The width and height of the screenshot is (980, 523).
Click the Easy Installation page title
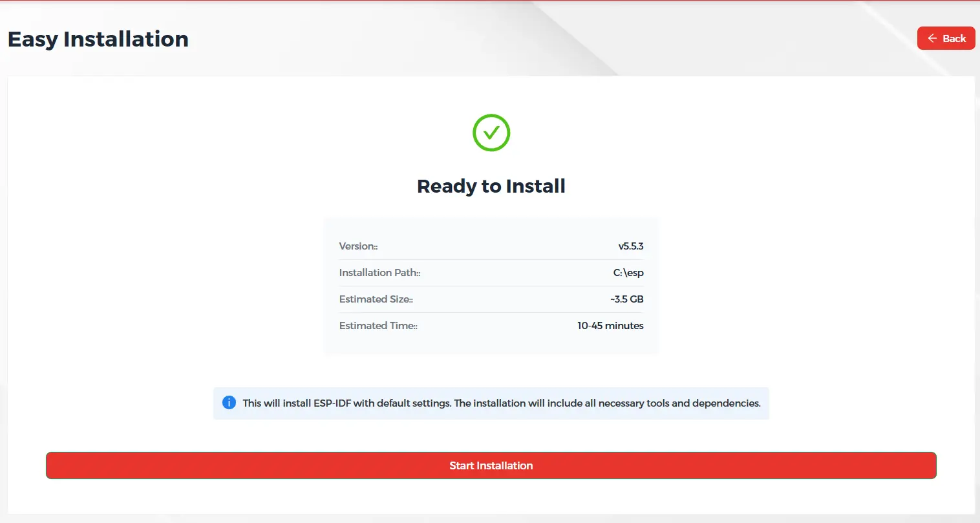click(x=98, y=39)
